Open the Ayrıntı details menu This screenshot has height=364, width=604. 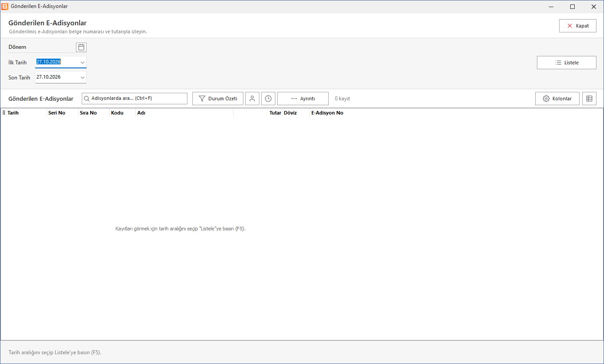pyautogui.click(x=303, y=99)
